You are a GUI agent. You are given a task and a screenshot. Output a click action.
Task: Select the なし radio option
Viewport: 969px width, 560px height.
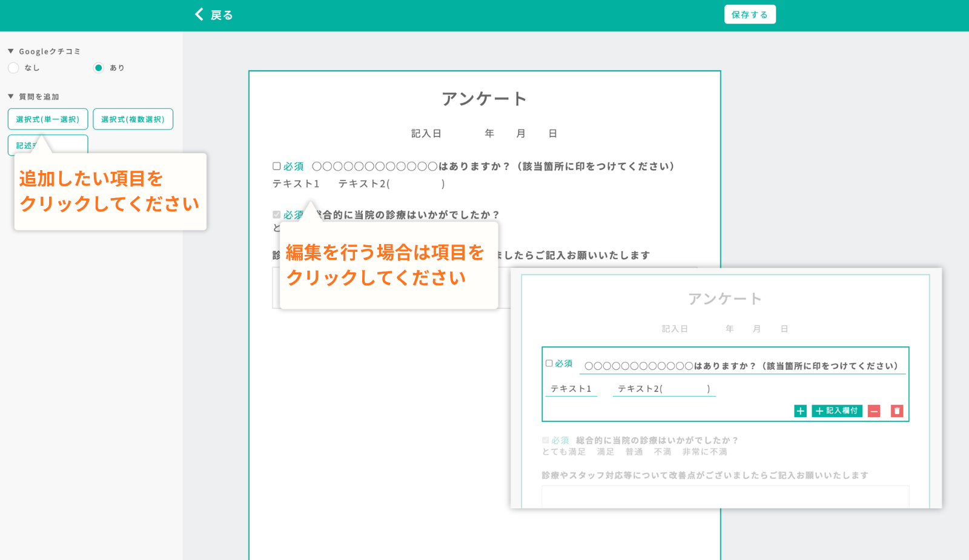coord(13,68)
